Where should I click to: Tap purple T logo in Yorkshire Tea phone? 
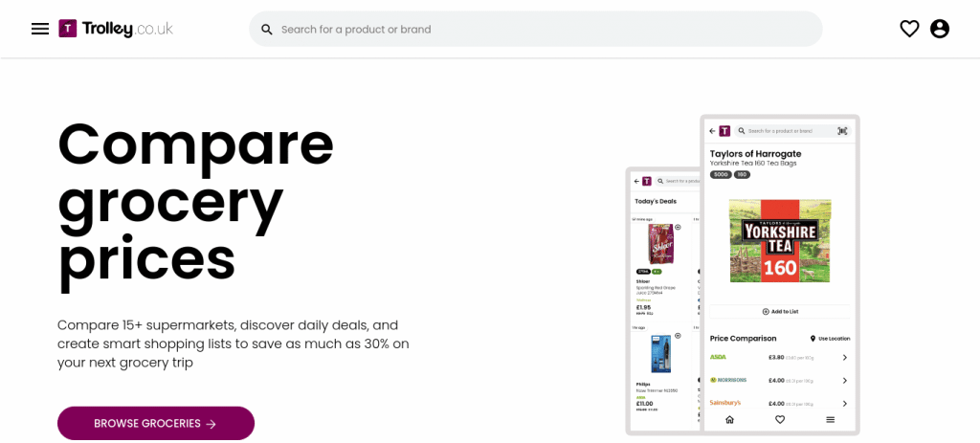724,131
